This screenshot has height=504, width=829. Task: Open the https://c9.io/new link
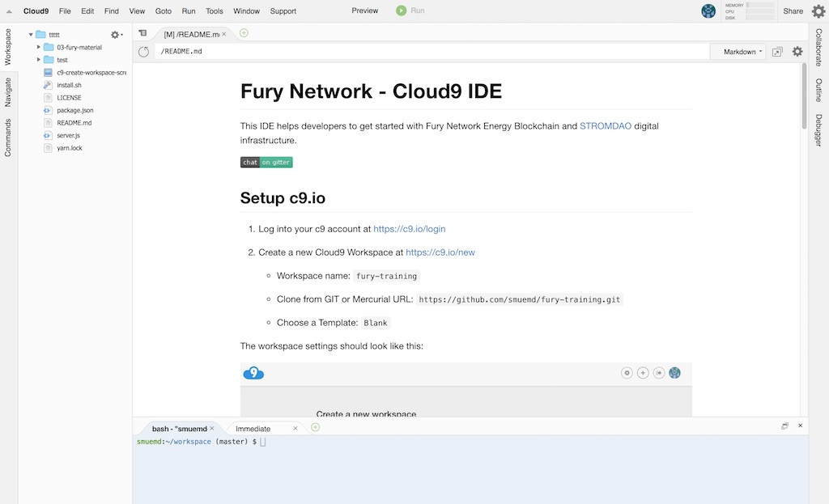[440, 252]
